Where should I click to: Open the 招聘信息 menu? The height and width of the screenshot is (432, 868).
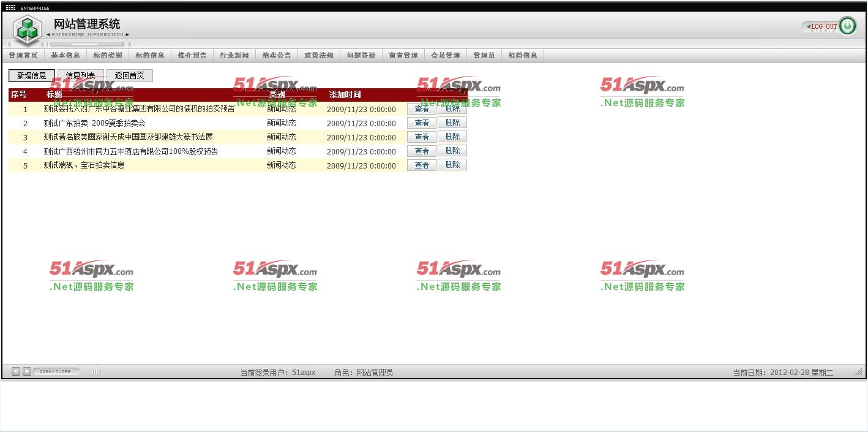523,55
